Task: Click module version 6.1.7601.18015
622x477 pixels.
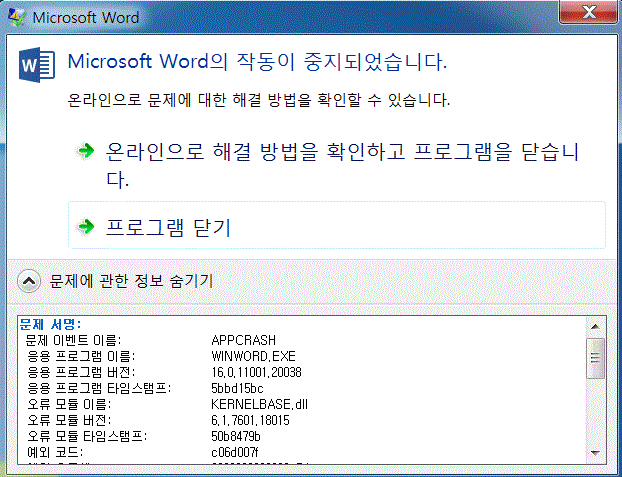Action: (250, 420)
